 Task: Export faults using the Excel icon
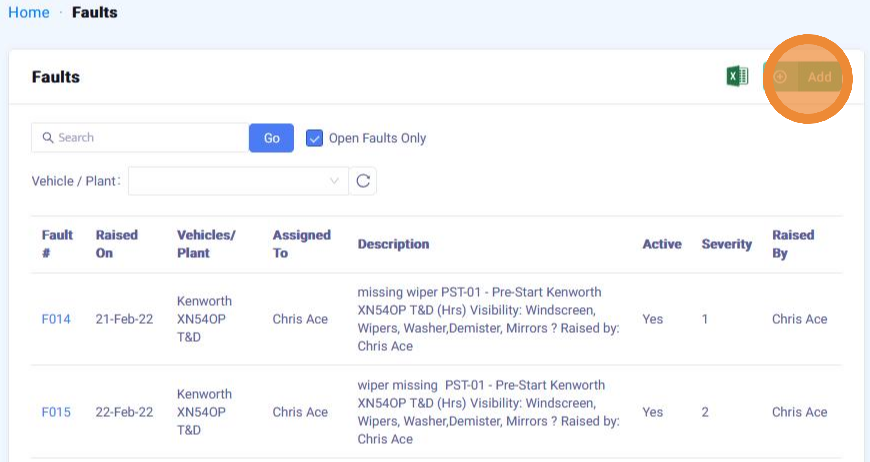[x=737, y=77]
